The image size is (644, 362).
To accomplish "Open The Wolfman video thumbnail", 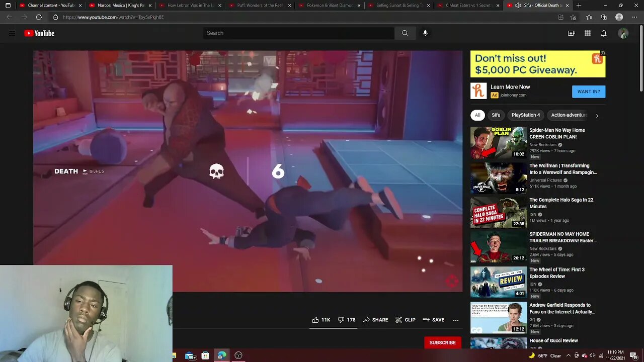I will click(499, 178).
